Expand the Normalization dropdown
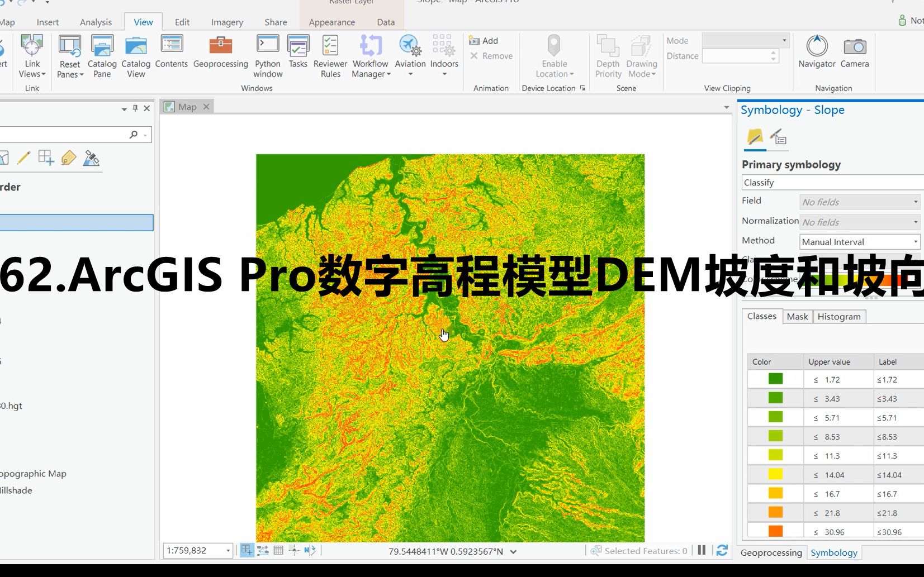The width and height of the screenshot is (924, 577). click(860, 222)
